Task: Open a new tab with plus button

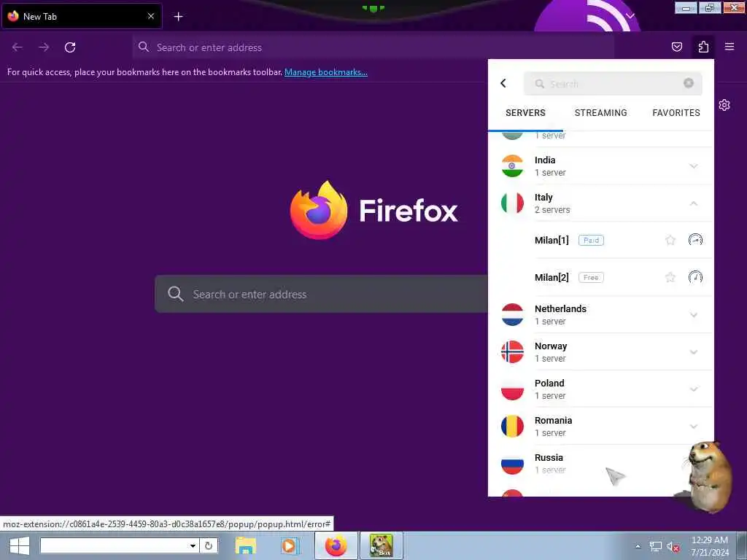Action: click(x=178, y=17)
